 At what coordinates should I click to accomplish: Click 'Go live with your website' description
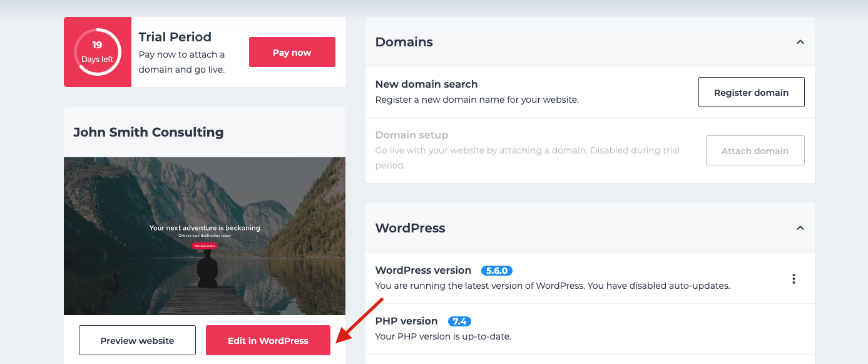(x=528, y=158)
